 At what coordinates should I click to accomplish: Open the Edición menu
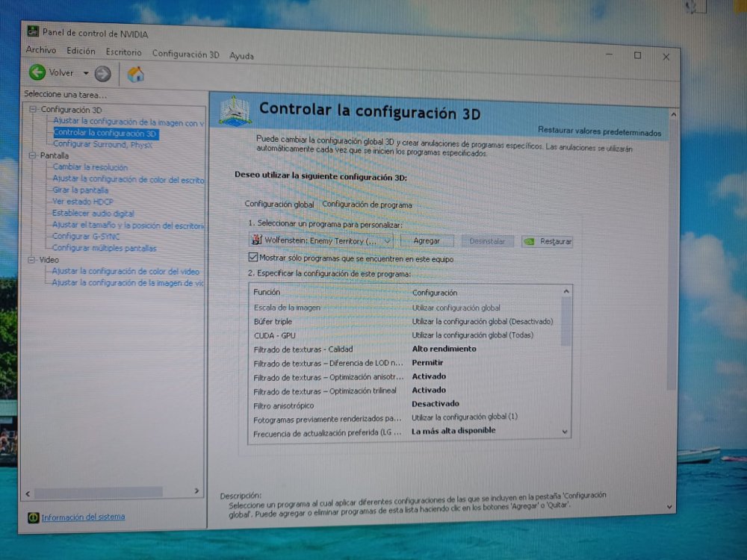(x=81, y=51)
